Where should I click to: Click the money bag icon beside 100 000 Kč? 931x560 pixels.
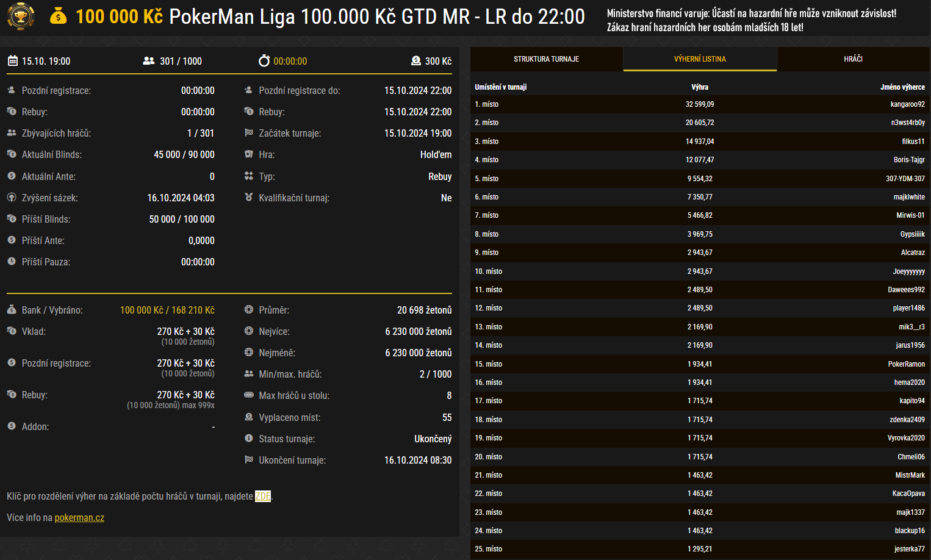[x=59, y=16]
